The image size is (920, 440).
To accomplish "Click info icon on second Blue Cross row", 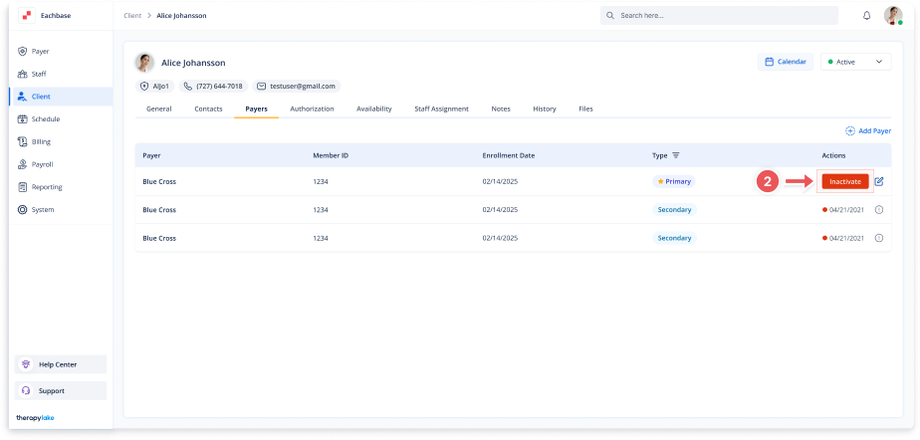I will 879,210.
